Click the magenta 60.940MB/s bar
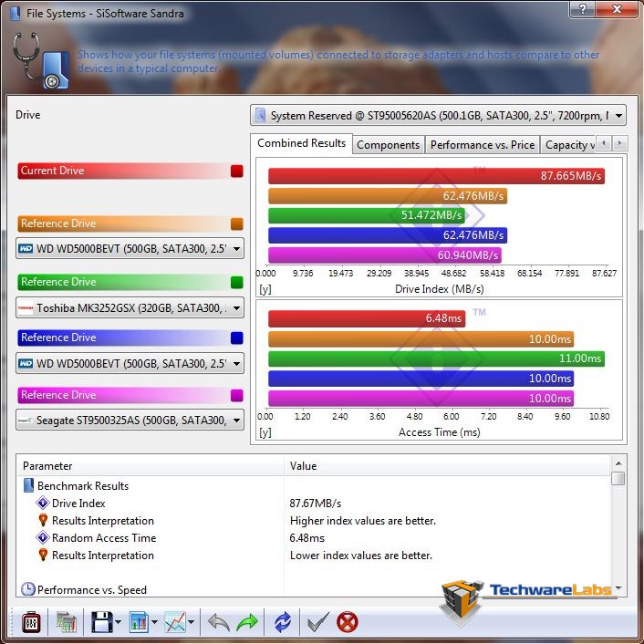This screenshot has height=644, width=644. pyautogui.click(x=384, y=255)
